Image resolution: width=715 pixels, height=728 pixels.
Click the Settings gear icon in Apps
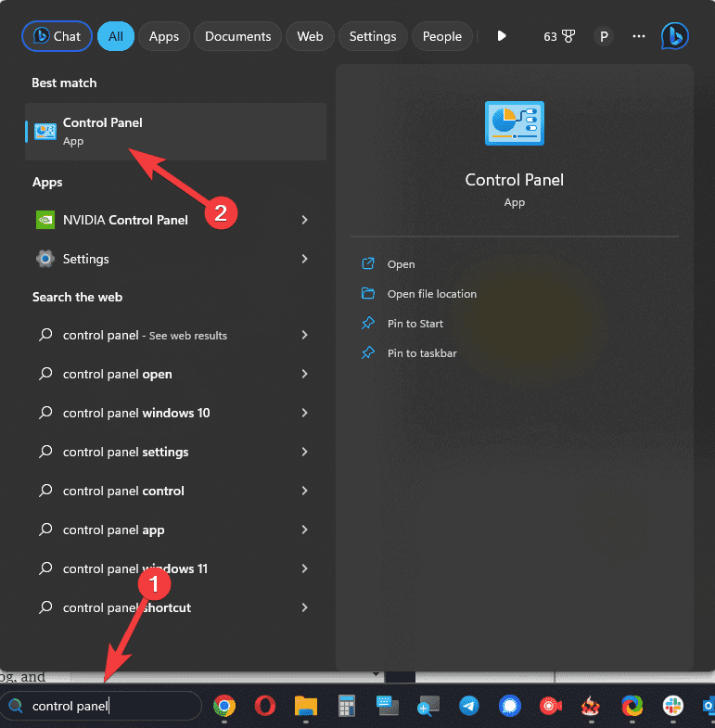[45, 259]
